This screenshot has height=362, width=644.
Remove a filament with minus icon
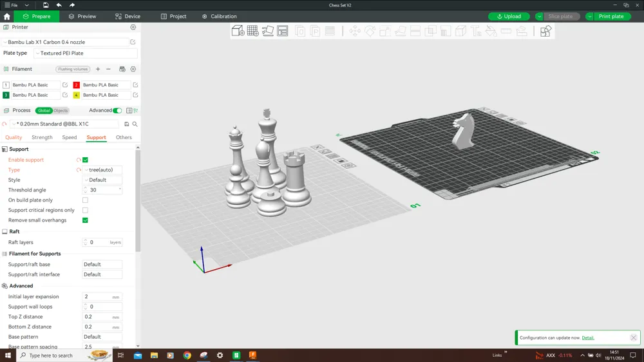[x=108, y=69]
